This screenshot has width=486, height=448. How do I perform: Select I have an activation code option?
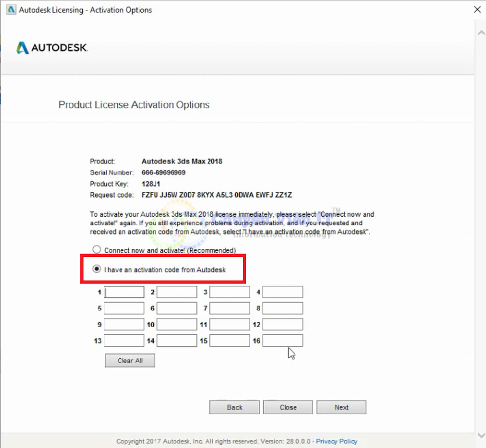tap(97, 269)
